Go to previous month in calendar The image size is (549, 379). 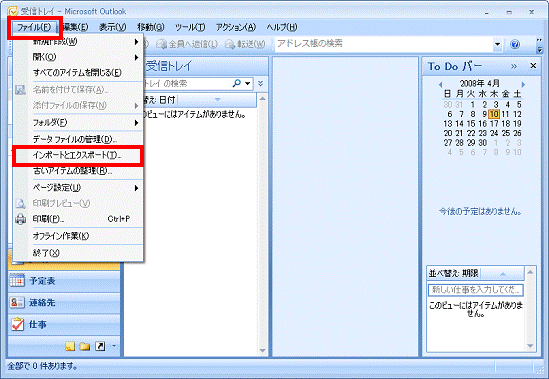pos(440,84)
